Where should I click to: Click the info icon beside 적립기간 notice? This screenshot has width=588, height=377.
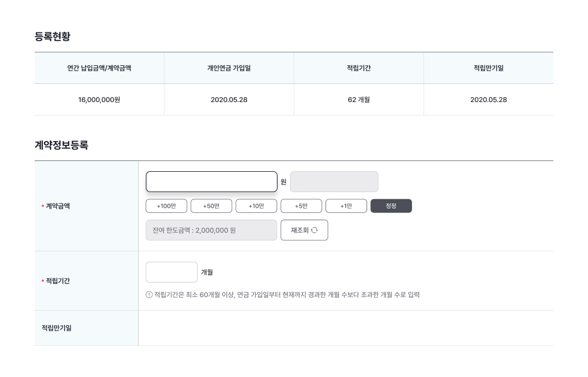pos(149,295)
